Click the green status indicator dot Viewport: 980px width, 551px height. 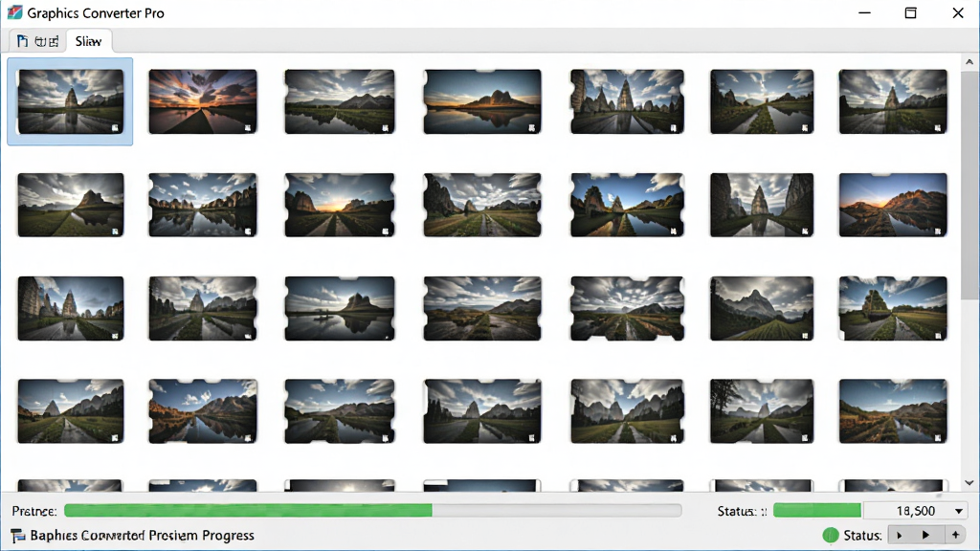[x=831, y=535]
